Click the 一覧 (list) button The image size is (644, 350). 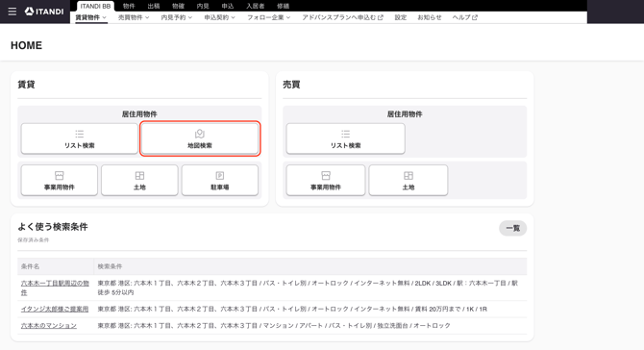click(512, 228)
